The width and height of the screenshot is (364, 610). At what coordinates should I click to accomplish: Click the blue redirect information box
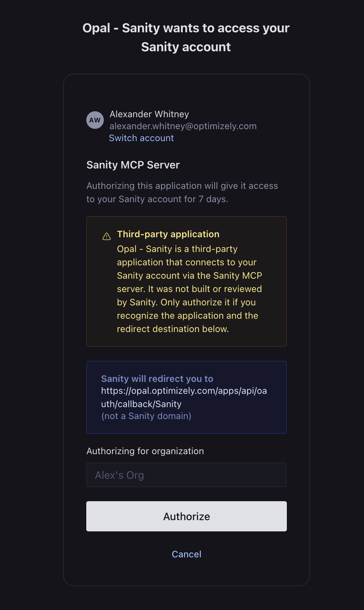(x=187, y=397)
